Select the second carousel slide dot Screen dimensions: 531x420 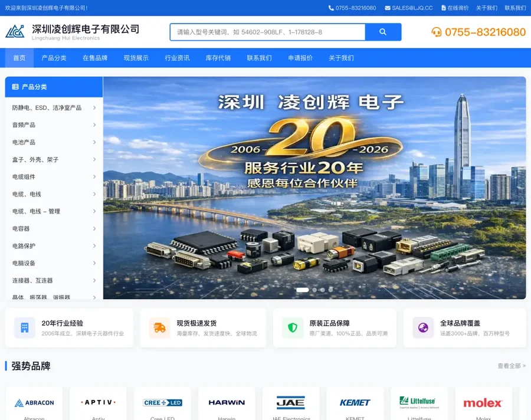[x=314, y=290]
